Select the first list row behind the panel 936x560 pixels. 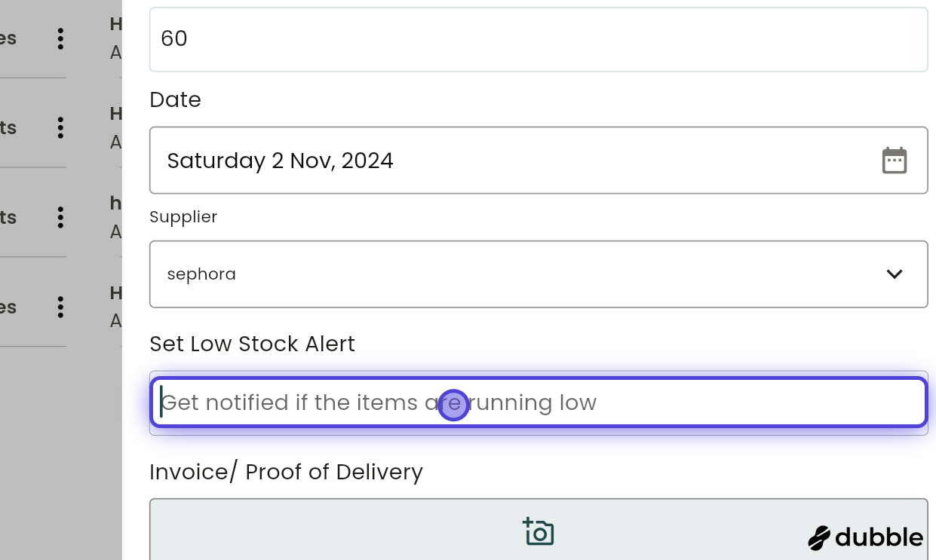point(115,38)
